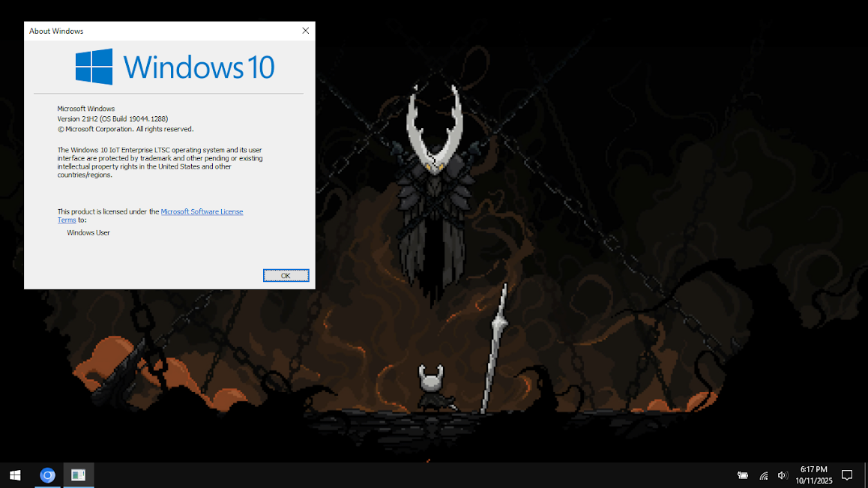The width and height of the screenshot is (868, 488).
Task: Open the Chrome browser from the taskbar
Action: pyautogui.click(x=48, y=475)
